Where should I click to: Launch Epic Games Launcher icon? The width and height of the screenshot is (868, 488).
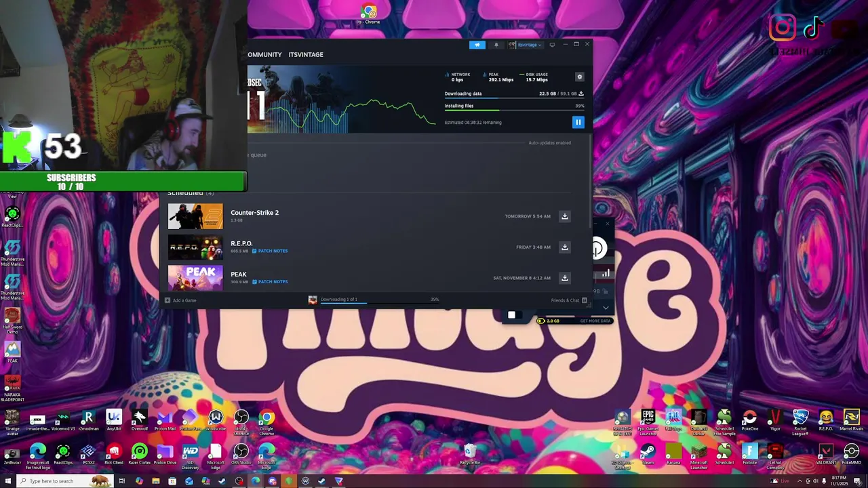coord(648,422)
